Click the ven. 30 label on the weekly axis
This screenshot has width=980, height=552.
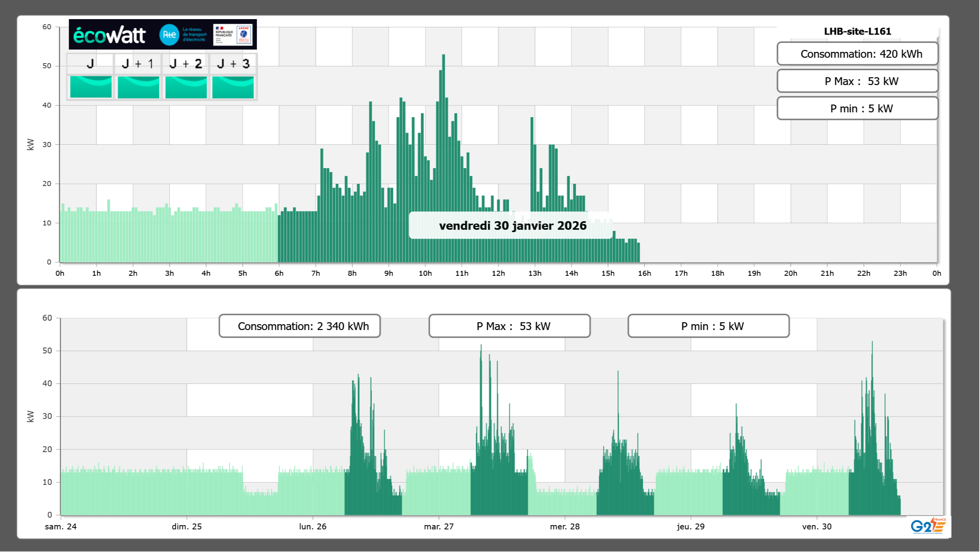816,527
